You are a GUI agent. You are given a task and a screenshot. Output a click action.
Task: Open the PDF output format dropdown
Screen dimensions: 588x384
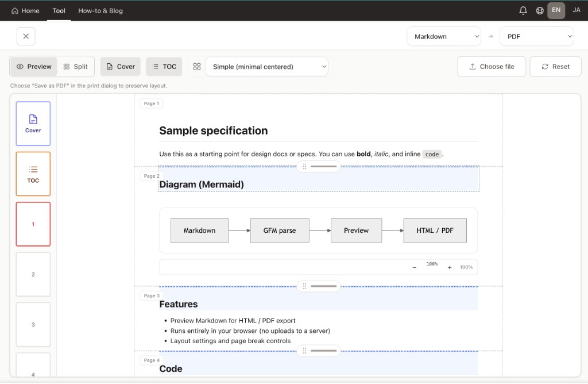tap(537, 36)
